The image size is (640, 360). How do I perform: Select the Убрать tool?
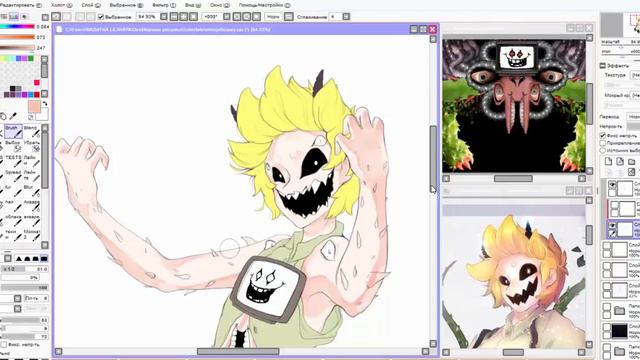tap(31, 146)
